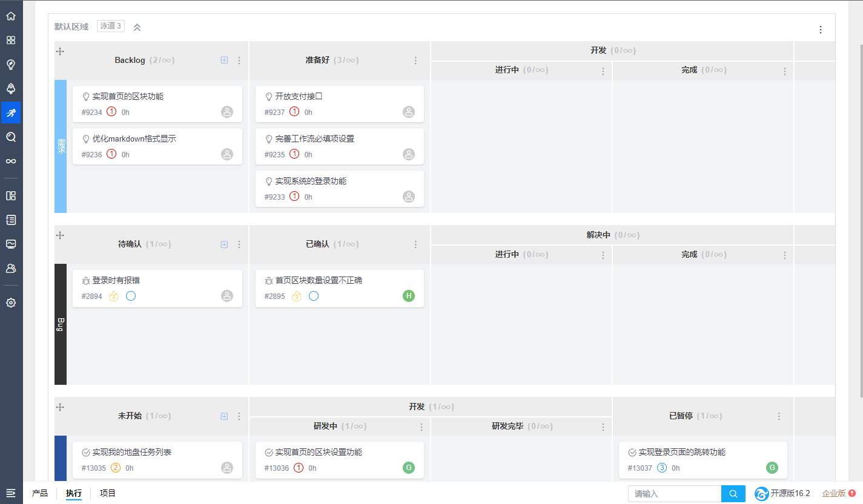Image resolution: width=863 pixels, height=504 pixels.
Task: Open the users icon in sidebar
Action: click(11, 268)
